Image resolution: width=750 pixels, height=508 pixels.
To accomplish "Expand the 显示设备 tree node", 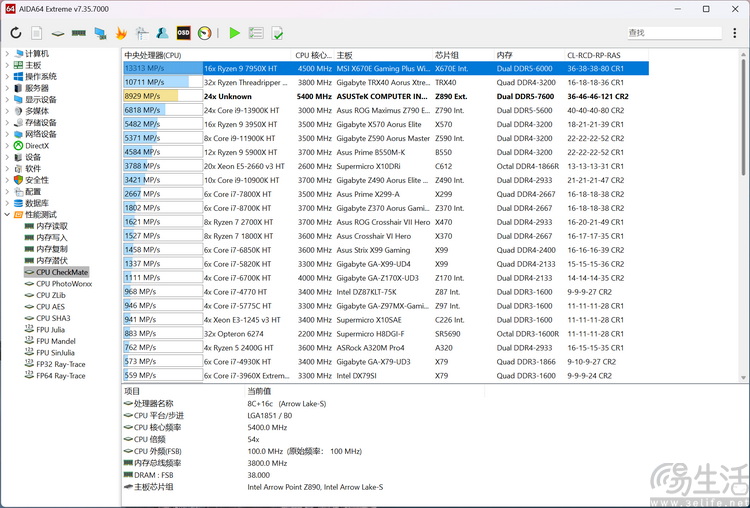I will tap(7, 99).
